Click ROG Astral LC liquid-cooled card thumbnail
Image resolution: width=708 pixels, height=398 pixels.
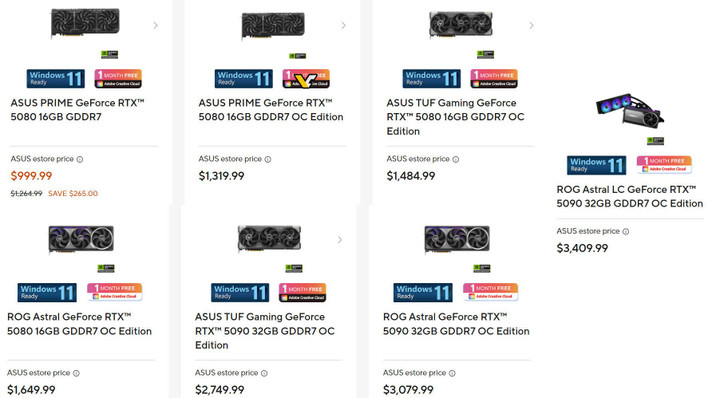pos(630,111)
